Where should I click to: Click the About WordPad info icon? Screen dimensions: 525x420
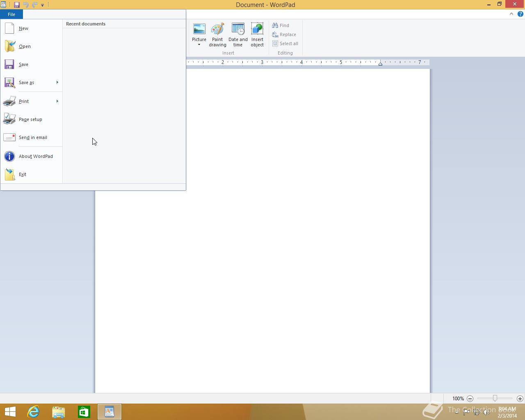click(9, 156)
